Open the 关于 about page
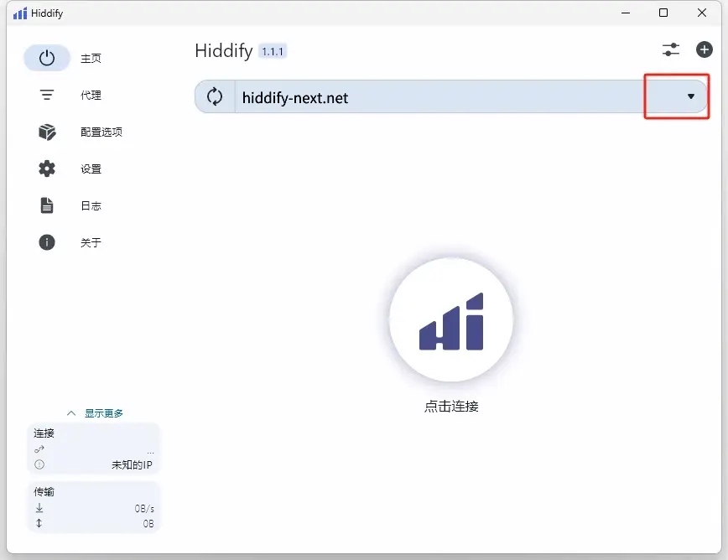728x560 pixels. [91, 242]
